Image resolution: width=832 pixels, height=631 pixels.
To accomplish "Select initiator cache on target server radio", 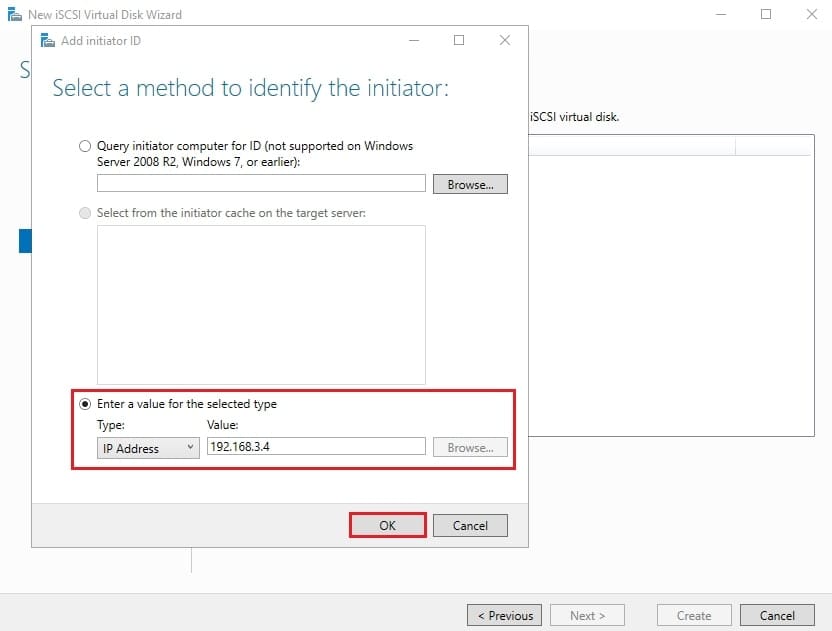I will pyautogui.click(x=85, y=213).
